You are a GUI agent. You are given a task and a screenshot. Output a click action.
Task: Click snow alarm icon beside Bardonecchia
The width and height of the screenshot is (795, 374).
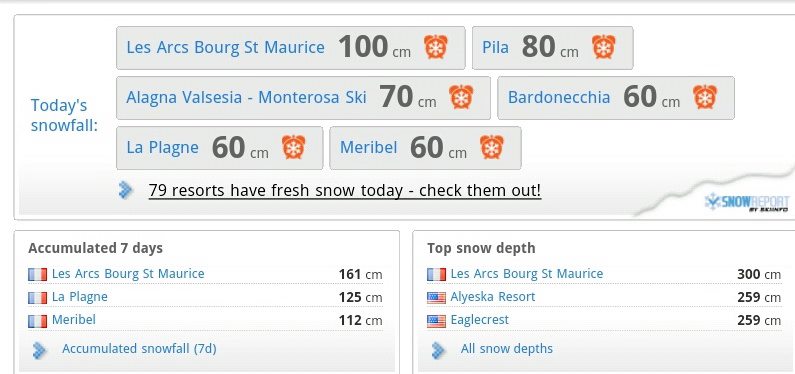[705, 97]
